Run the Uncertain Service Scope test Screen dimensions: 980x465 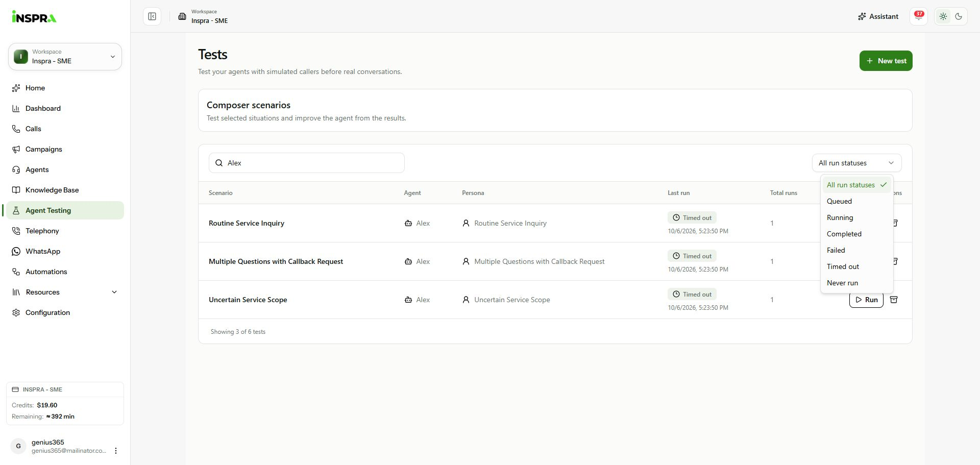click(866, 300)
